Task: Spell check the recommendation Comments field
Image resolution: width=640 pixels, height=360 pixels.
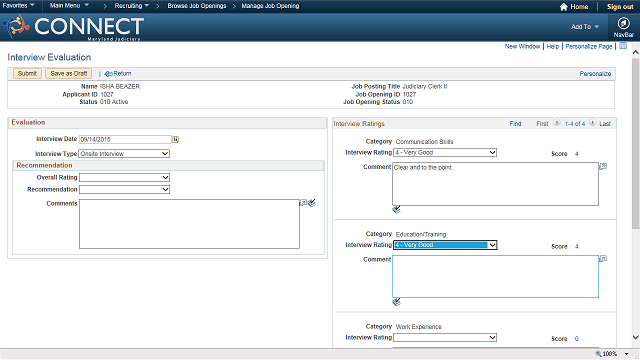Action: pos(312,202)
